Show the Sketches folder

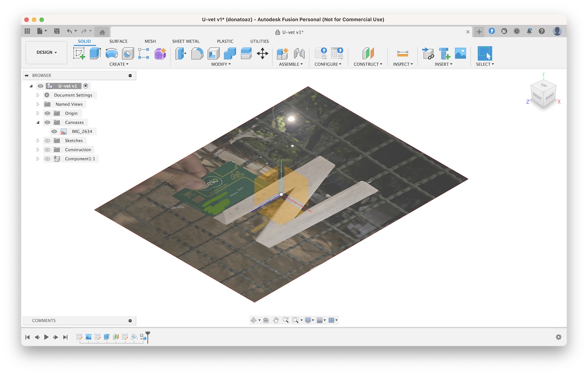pos(47,141)
